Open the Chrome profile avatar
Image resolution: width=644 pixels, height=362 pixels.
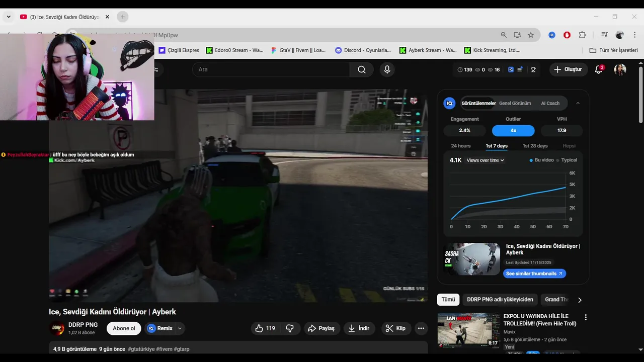tap(620, 35)
